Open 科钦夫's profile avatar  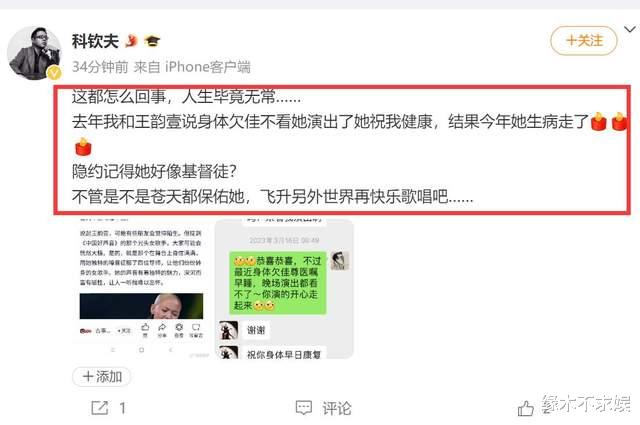tap(35, 53)
